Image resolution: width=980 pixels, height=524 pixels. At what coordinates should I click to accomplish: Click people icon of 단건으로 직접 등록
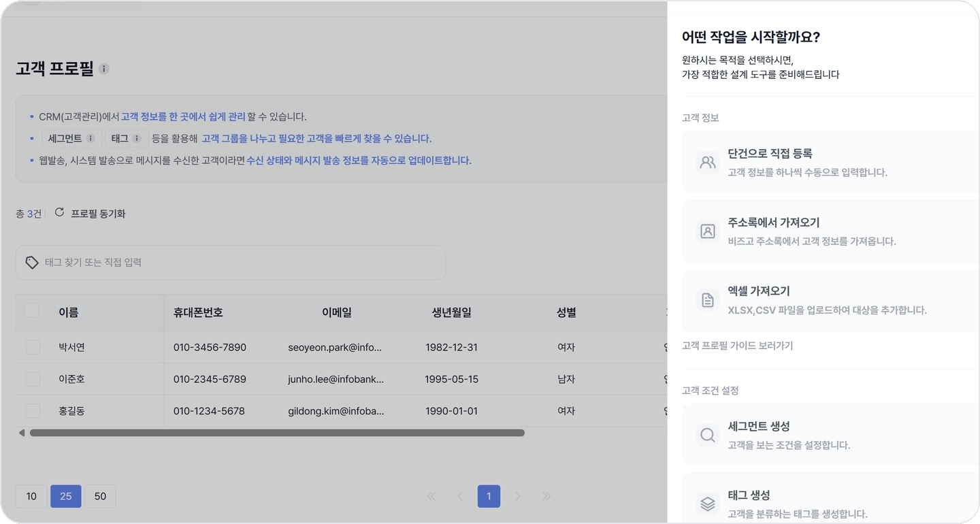[708, 163]
